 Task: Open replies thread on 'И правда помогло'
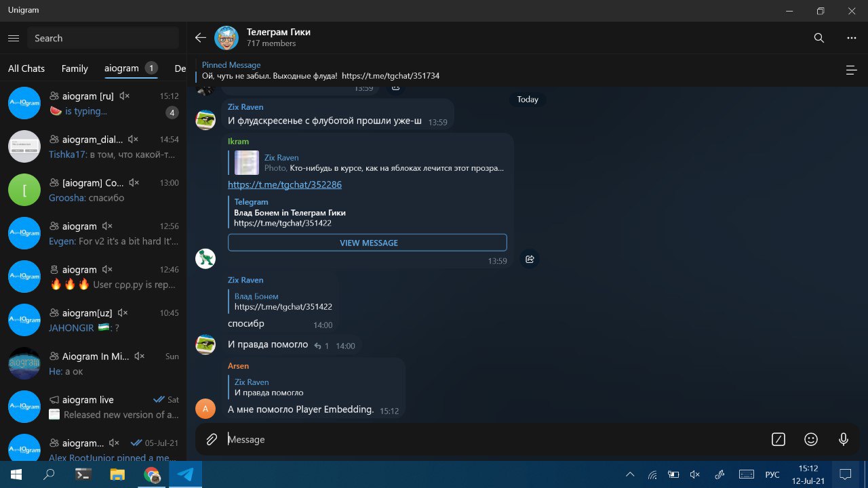pos(321,346)
